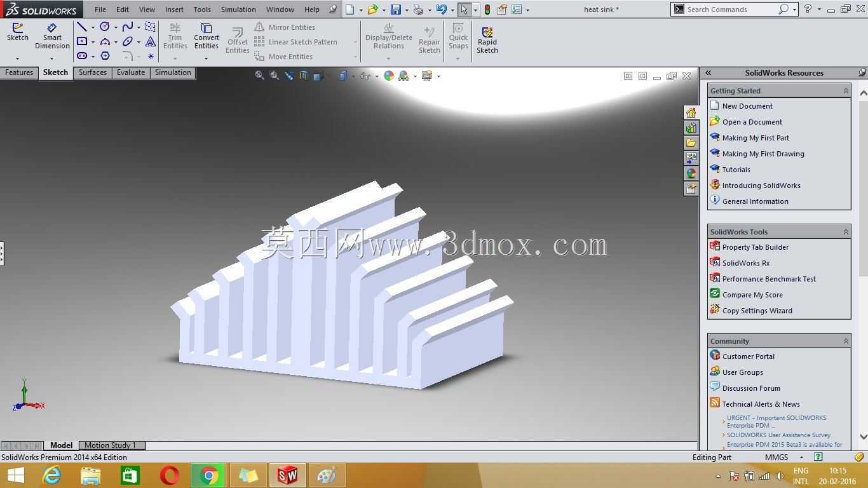Click the Trim Entities tool
Image resolution: width=868 pixels, height=488 pixels.
175,36
